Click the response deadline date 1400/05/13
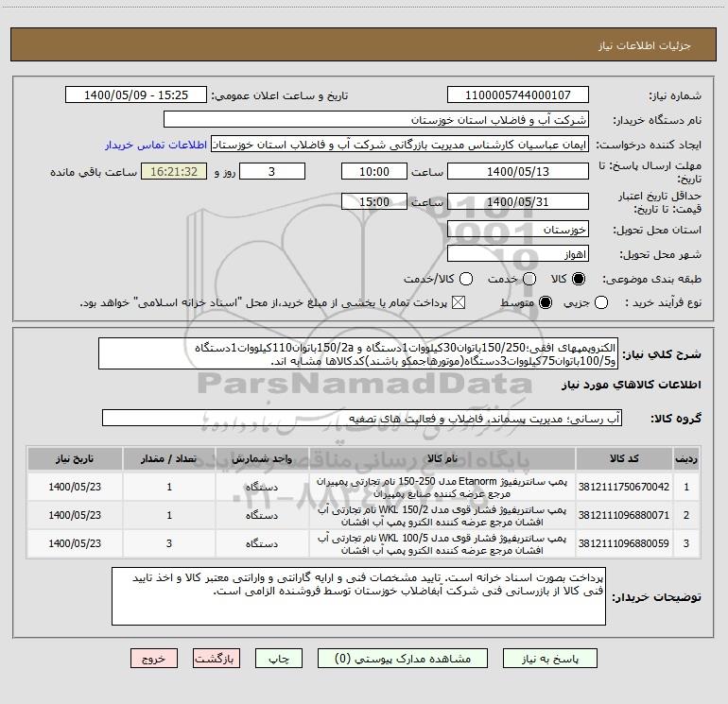 tap(518, 171)
